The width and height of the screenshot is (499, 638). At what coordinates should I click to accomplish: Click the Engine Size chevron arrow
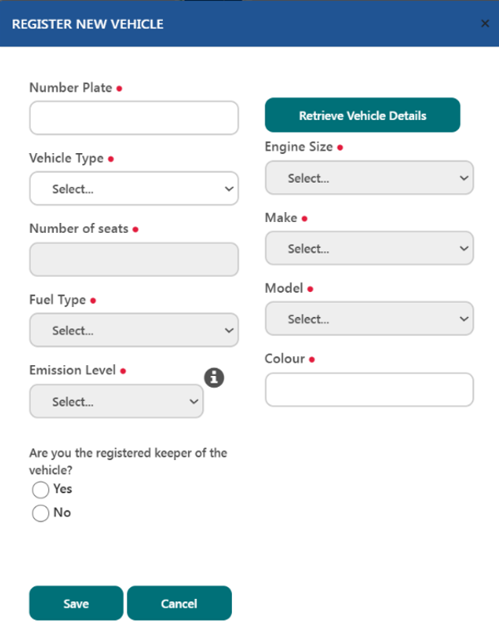click(x=464, y=178)
